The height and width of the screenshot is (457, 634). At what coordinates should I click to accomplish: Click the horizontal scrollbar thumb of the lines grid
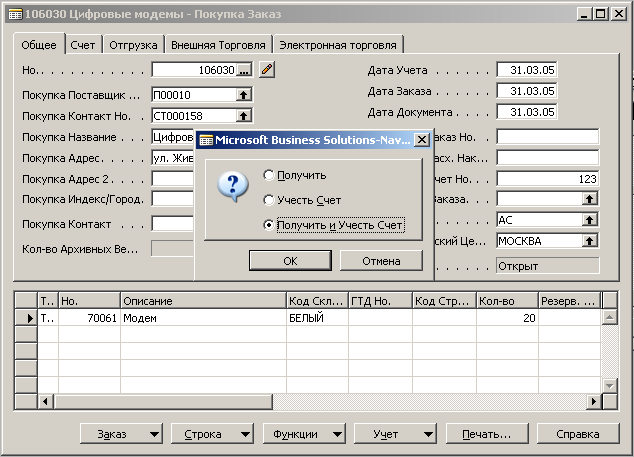coord(163,402)
